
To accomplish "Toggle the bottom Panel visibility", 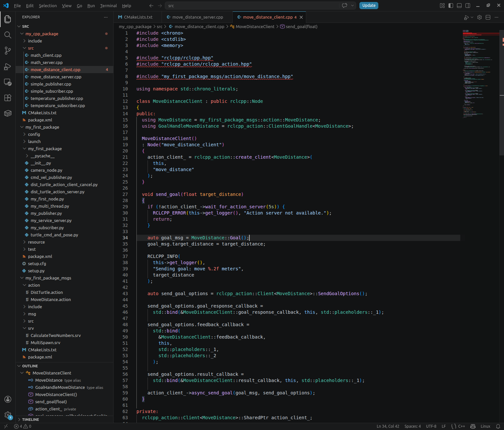I will (x=459, y=6).
